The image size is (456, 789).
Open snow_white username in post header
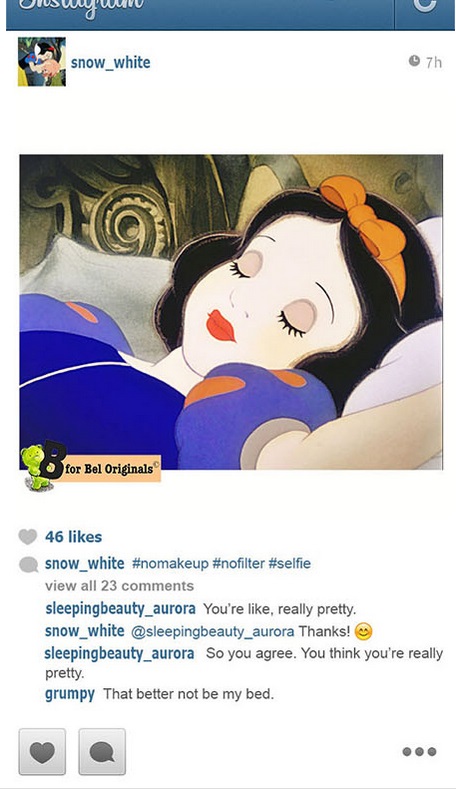(x=110, y=62)
